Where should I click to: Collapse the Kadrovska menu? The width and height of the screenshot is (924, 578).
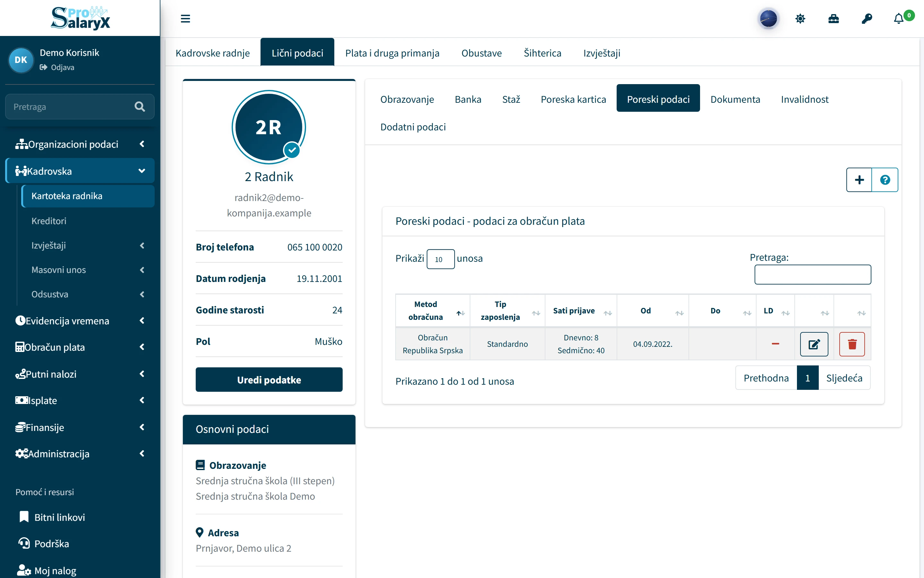[80, 171]
